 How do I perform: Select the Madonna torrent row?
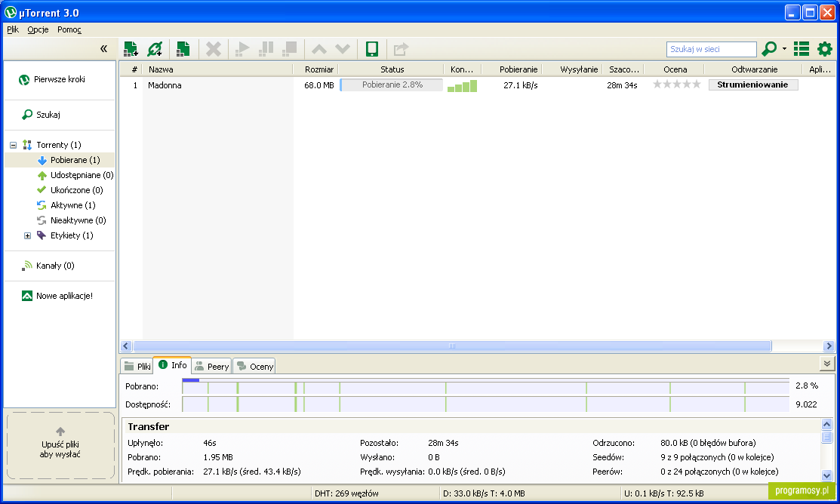coord(477,85)
